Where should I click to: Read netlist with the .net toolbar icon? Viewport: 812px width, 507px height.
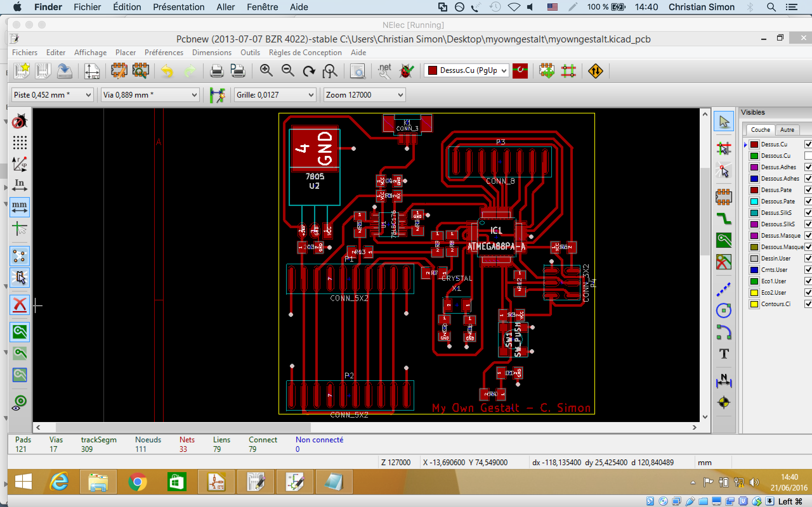pos(384,71)
